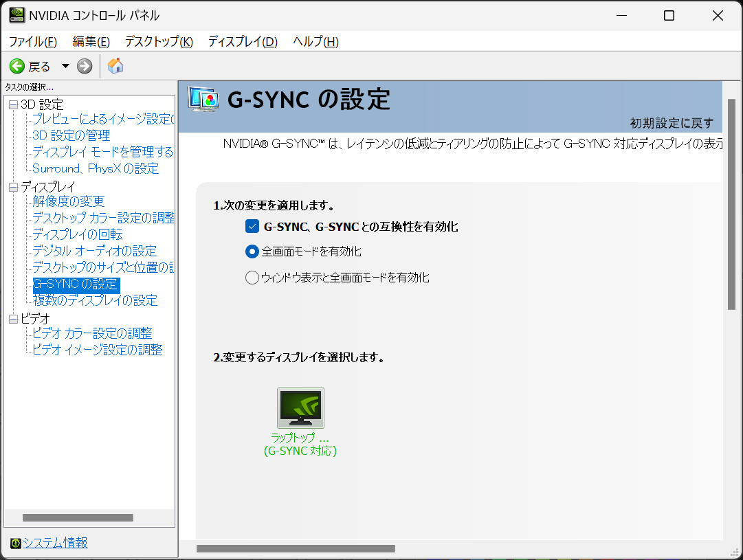Open the ヘルプ(H) menu
Viewport: 743px width, 560px height.
click(315, 42)
